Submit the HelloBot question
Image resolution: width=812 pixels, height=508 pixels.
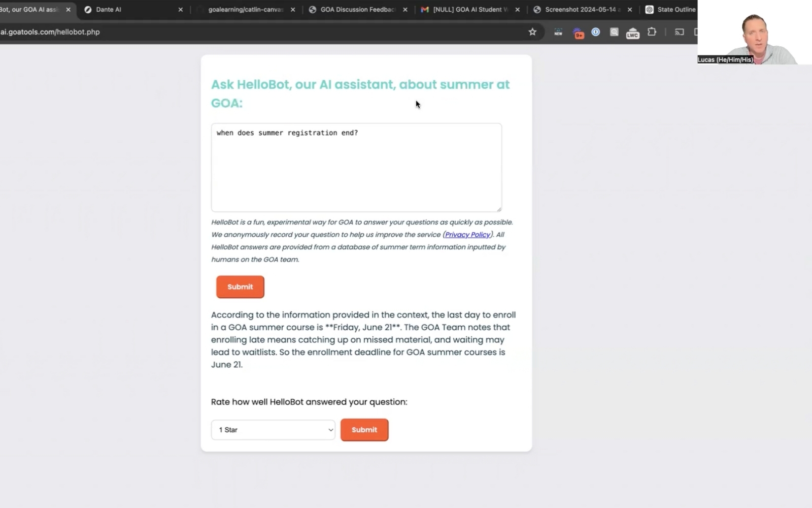coord(240,287)
